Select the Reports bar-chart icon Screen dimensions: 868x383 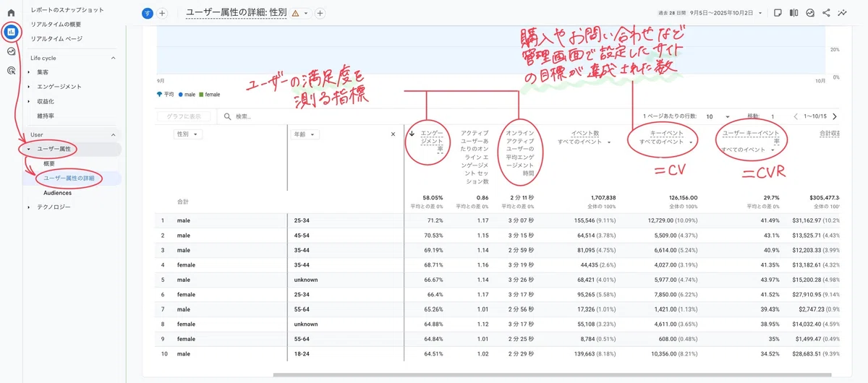[x=11, y=32]
